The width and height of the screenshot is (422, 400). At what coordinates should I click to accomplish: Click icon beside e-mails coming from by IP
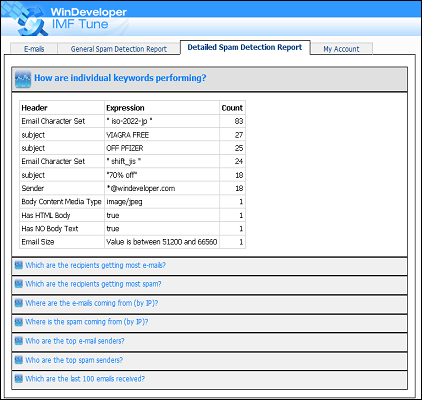coord(19,303)
